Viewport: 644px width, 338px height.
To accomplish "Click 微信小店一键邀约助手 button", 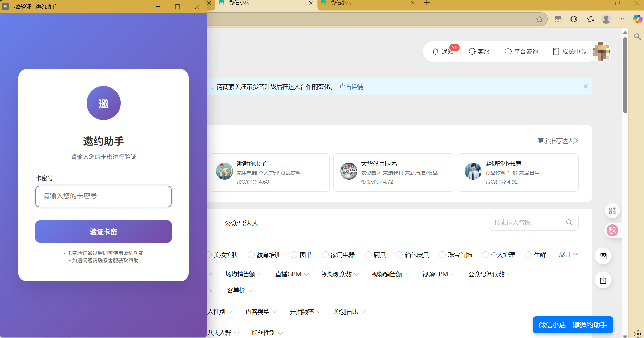I will pos(573,325).
